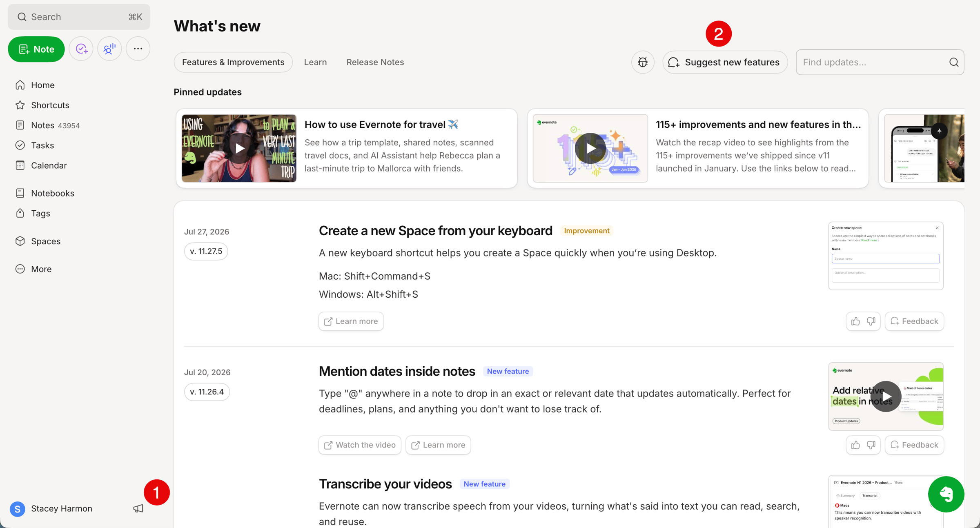The image size is (980, 528).
Task: Click the Create a new Space from your keyboard heading
Action: [436, 231]
